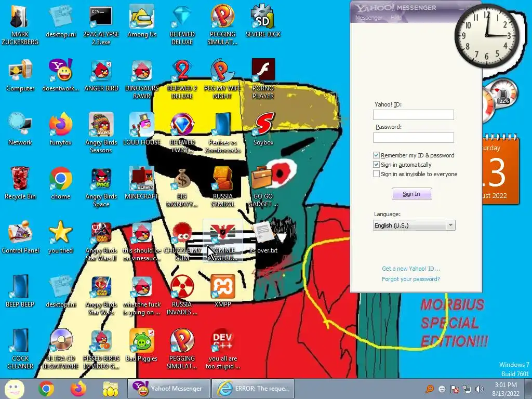Click the Sign In button
The height and width of the screenshot is (399, 532).
[x=412, y=194]
